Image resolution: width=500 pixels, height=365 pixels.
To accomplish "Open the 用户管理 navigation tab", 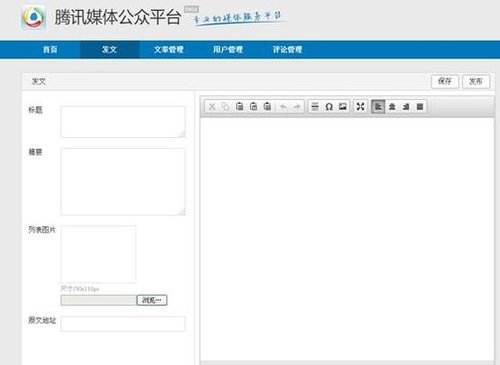I will [x=228, y=50].
